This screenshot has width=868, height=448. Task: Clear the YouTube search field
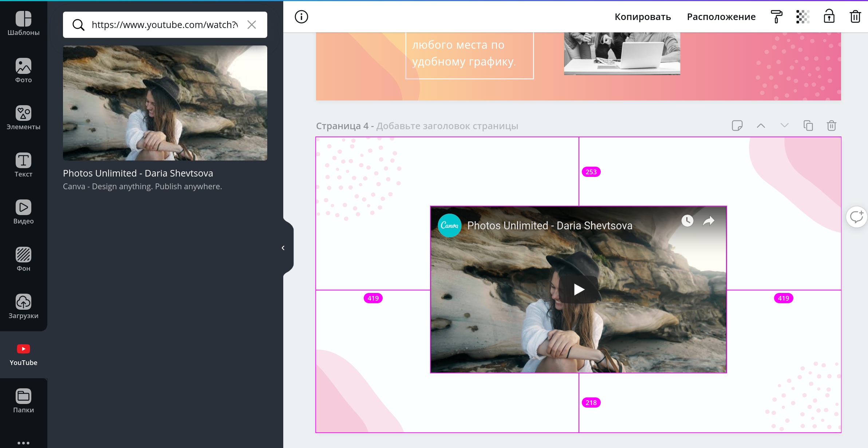252,25
